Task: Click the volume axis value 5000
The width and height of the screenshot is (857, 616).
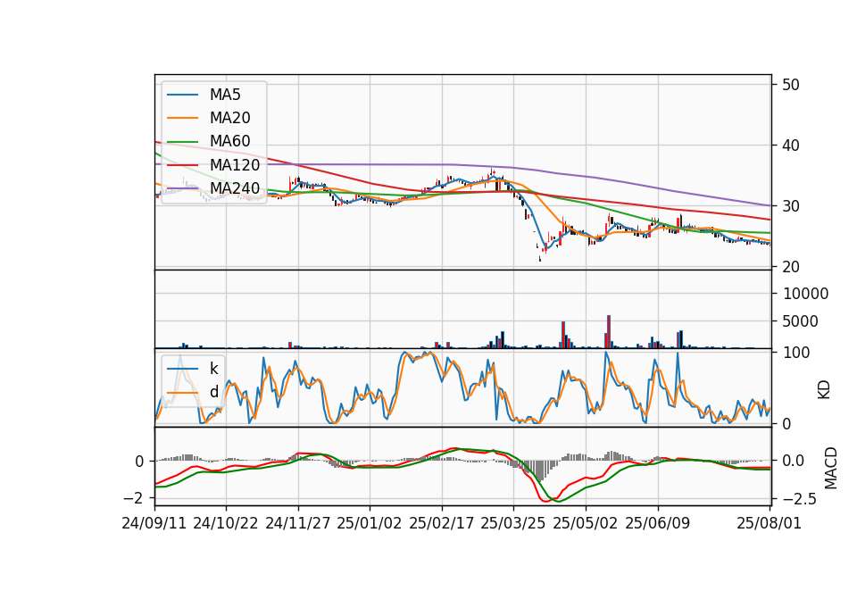Action: click(x=801, y=321)
